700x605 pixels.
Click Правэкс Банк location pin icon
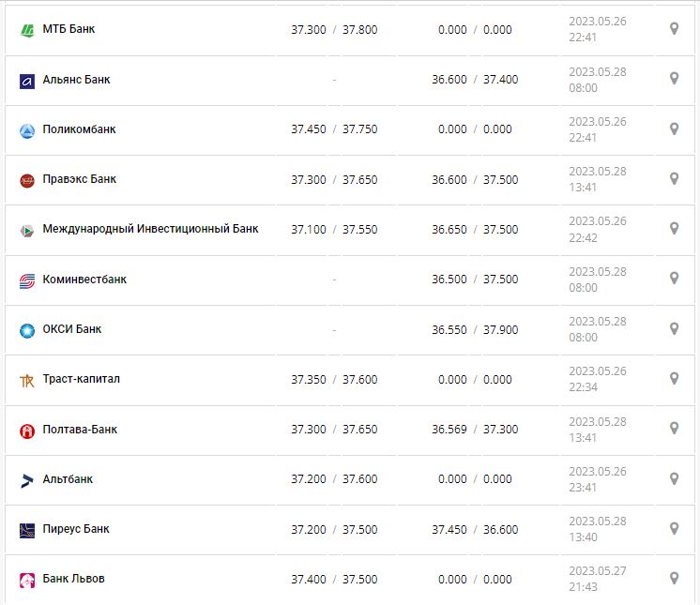(x=674, y=178)
